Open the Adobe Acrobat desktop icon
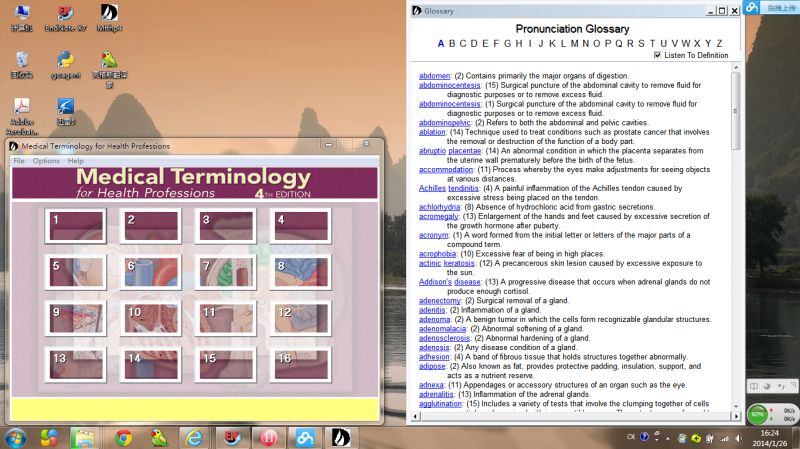 coord(21,116)
